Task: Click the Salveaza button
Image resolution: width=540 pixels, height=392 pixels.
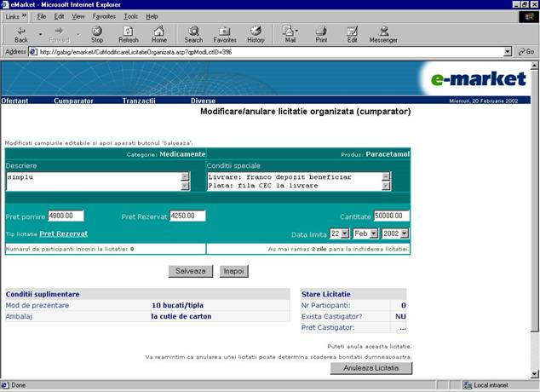Action: tap(190, 271)
